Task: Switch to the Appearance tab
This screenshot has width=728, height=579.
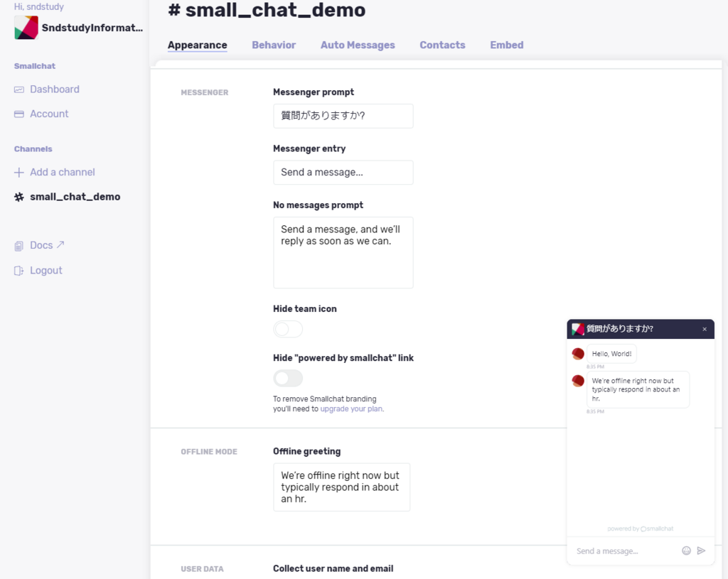Action: pos(198,45)
